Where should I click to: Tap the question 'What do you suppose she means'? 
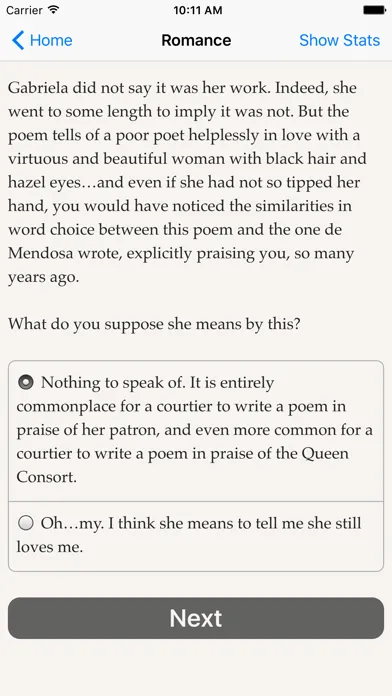pos(154,324)
